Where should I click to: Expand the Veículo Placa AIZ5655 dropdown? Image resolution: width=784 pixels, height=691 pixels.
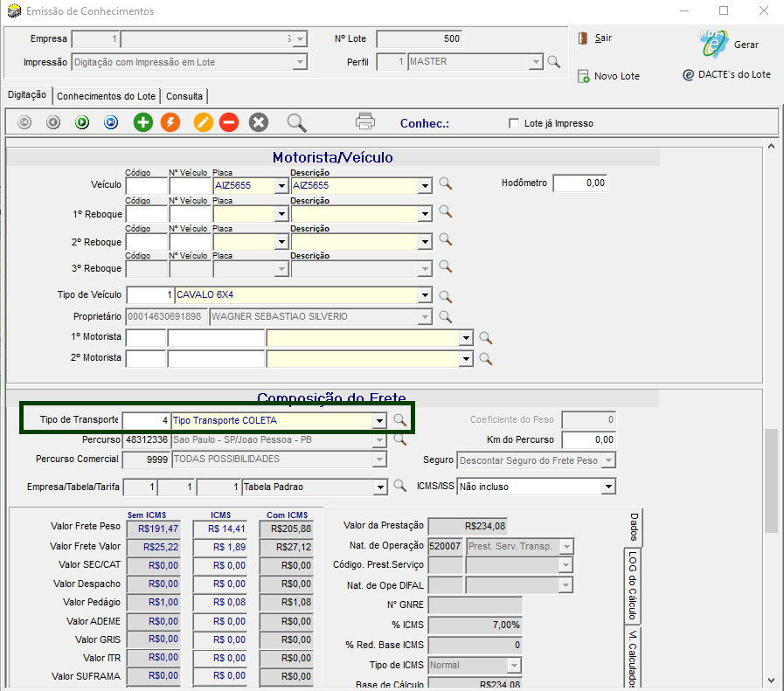(281, 185)
